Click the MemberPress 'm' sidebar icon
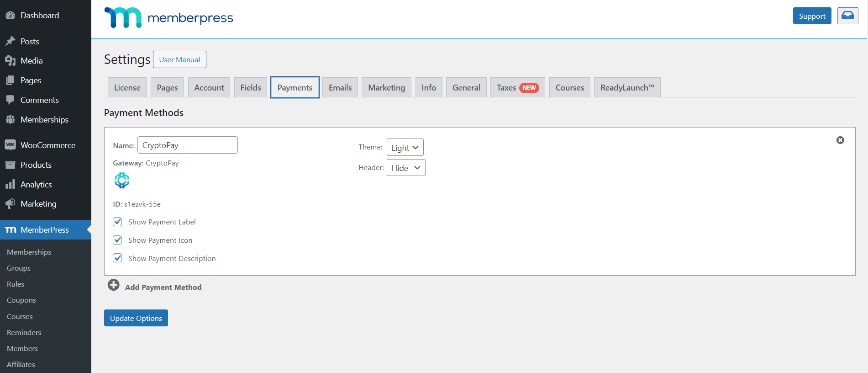This screenshot has height=373, width=868. (x=11, y=230)
